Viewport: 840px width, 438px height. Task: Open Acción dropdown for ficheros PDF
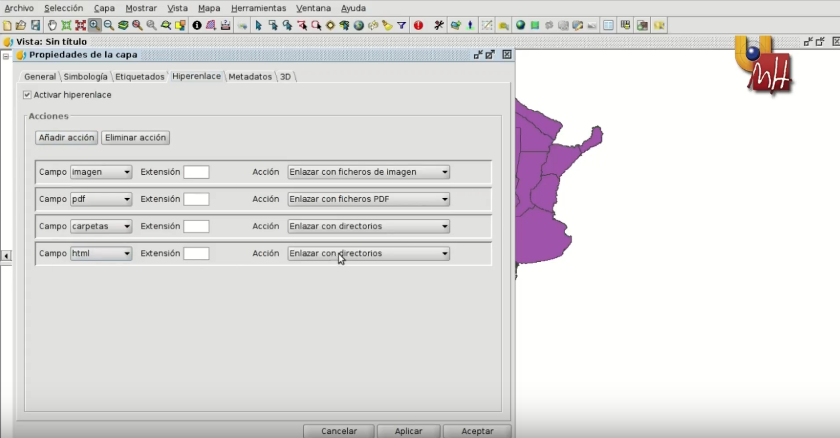tap(368, 199)
